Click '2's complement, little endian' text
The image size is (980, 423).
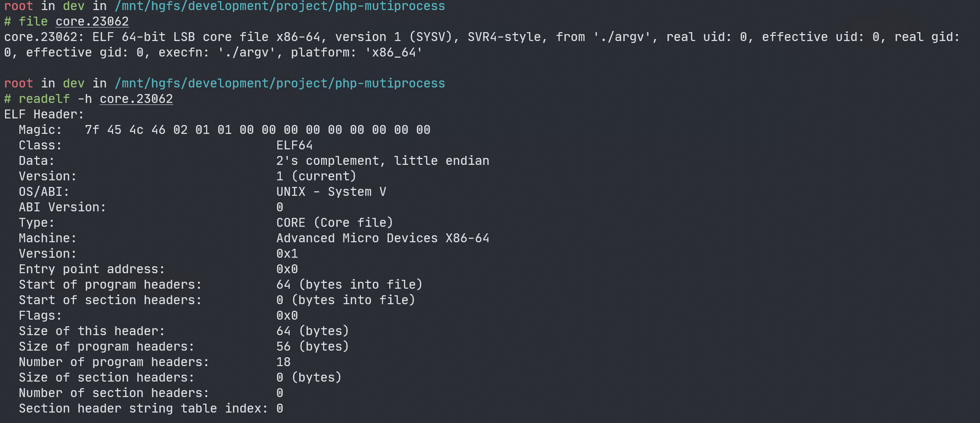coord(383,161)
